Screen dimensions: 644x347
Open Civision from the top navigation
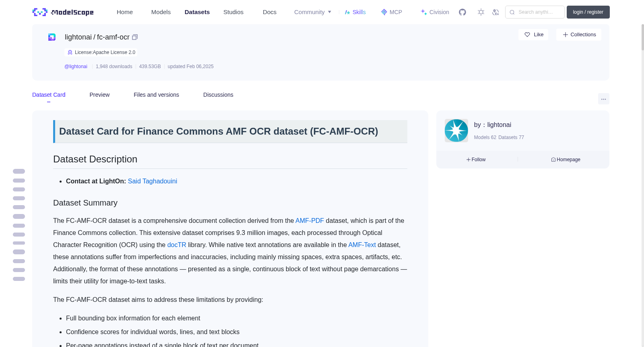pos(435,12)
